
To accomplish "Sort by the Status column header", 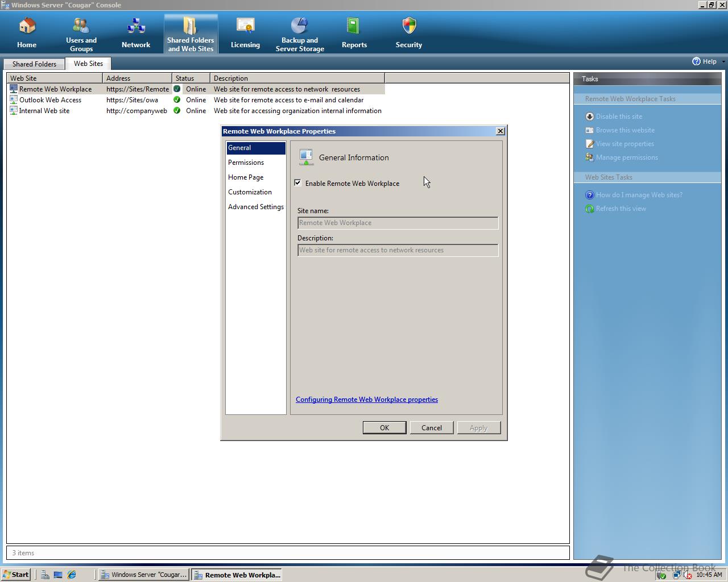I will [191, 78].
